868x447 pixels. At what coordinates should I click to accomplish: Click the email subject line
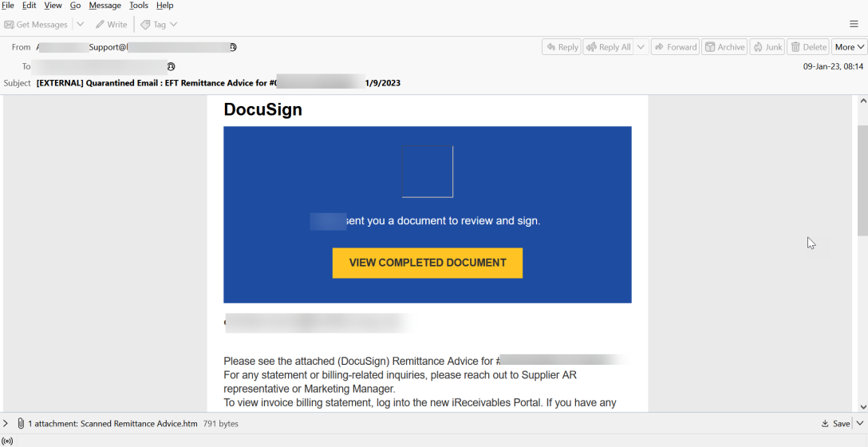(218, 83)
